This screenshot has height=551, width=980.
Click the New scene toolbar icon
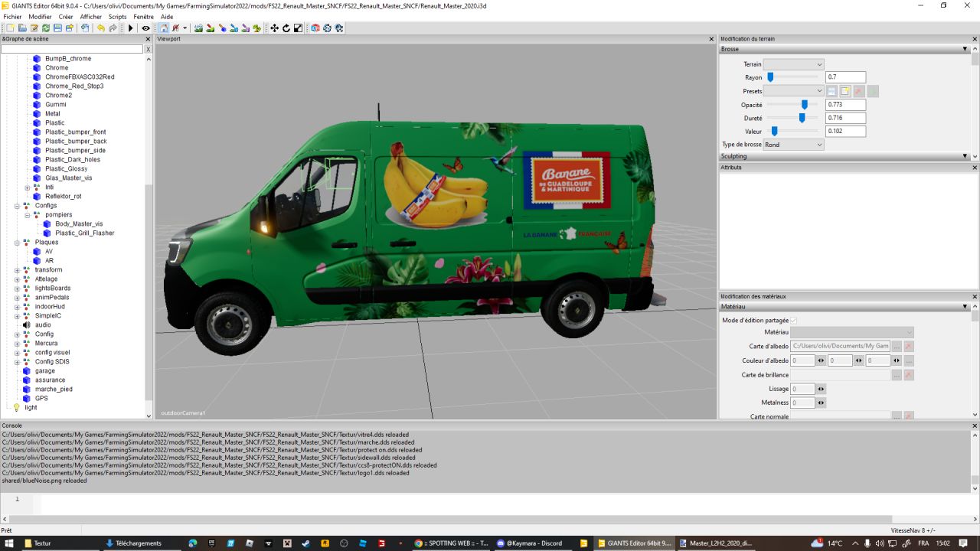coord(10,28)
